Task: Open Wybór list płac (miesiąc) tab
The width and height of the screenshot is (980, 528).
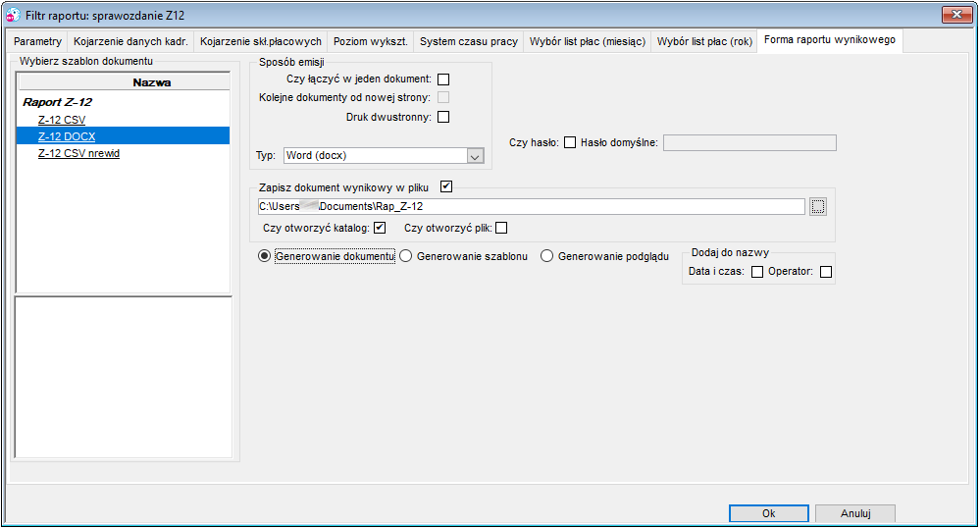Action: click(588, 41)
